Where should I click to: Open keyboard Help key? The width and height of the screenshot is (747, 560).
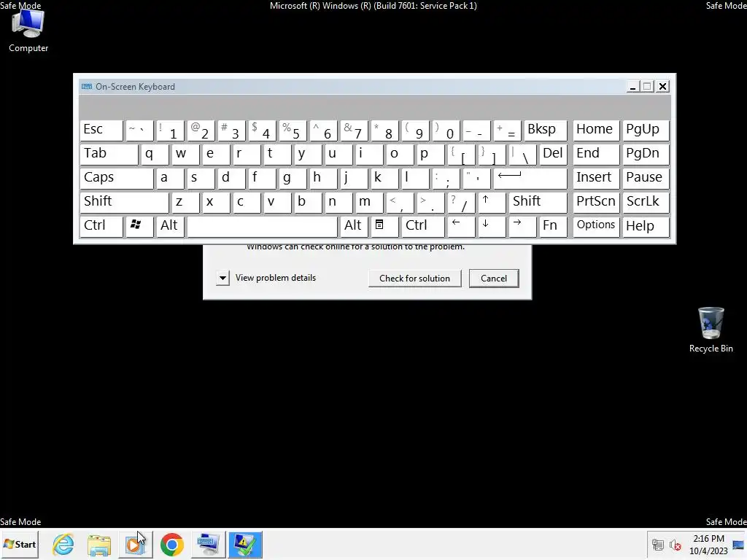click(646, 226)
